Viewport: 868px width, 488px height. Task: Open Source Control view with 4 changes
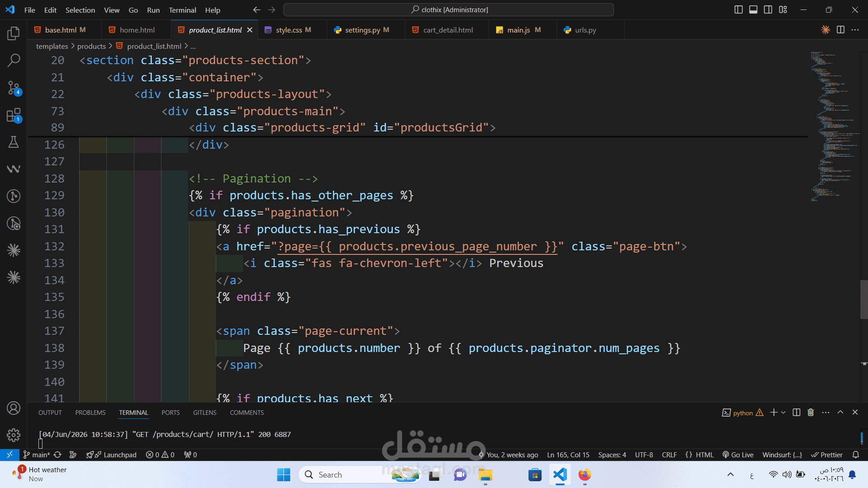pos(14,88)
